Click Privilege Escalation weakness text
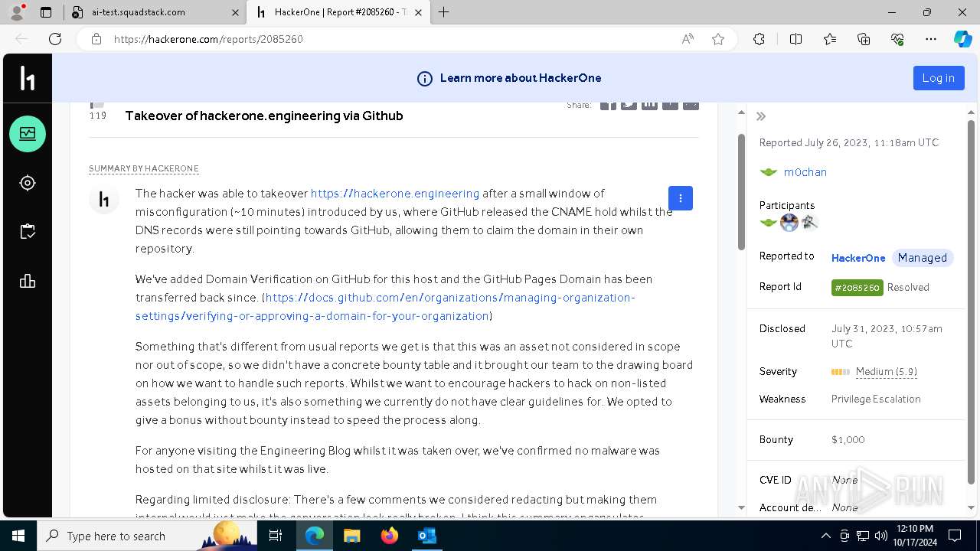The image size is (980, 551). (x=876, y=399)
